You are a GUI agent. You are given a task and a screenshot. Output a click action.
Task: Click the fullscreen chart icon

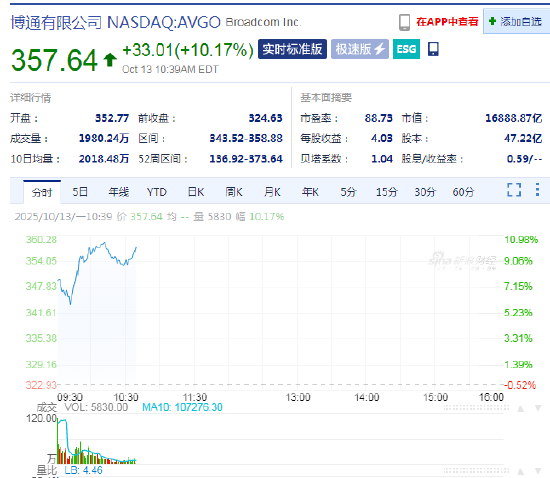pos(514,190)
